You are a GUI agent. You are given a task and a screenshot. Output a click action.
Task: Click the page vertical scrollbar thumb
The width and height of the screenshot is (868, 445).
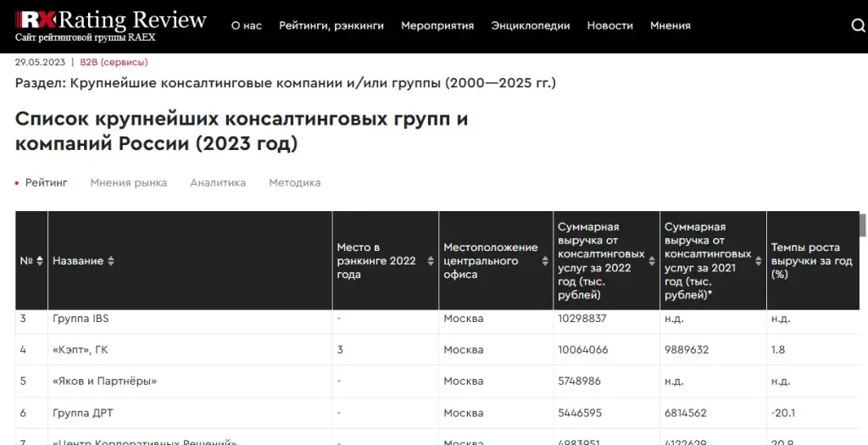862,225
